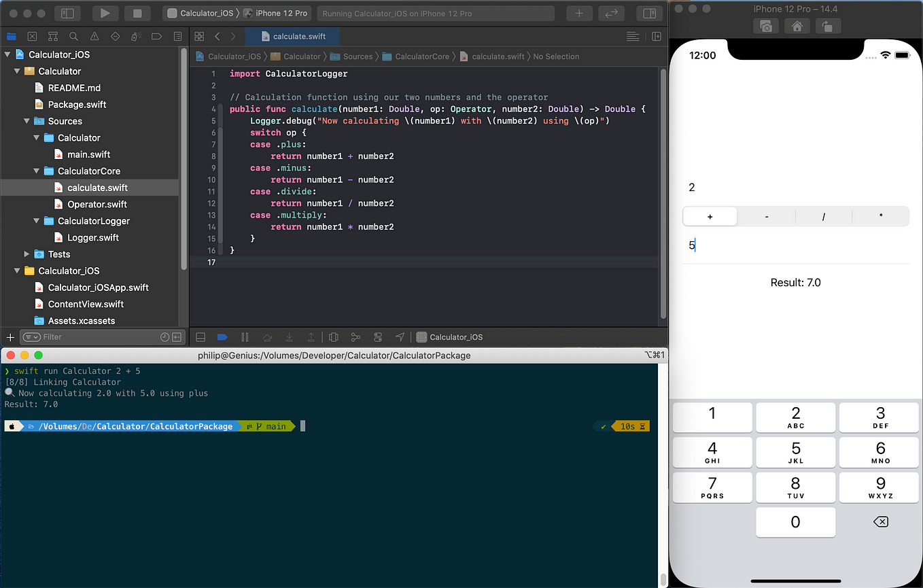Select the minus operator in the app
923x588 pixels.
point(766,215)
